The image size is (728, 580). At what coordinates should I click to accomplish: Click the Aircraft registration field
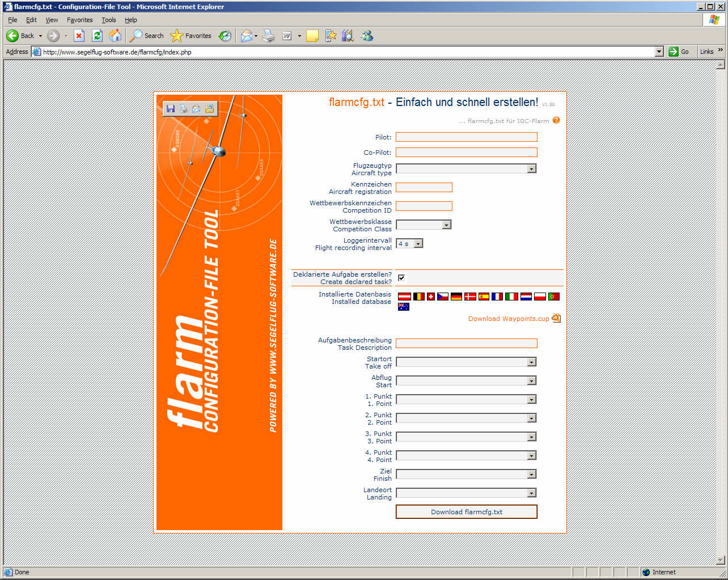point(424,187)
